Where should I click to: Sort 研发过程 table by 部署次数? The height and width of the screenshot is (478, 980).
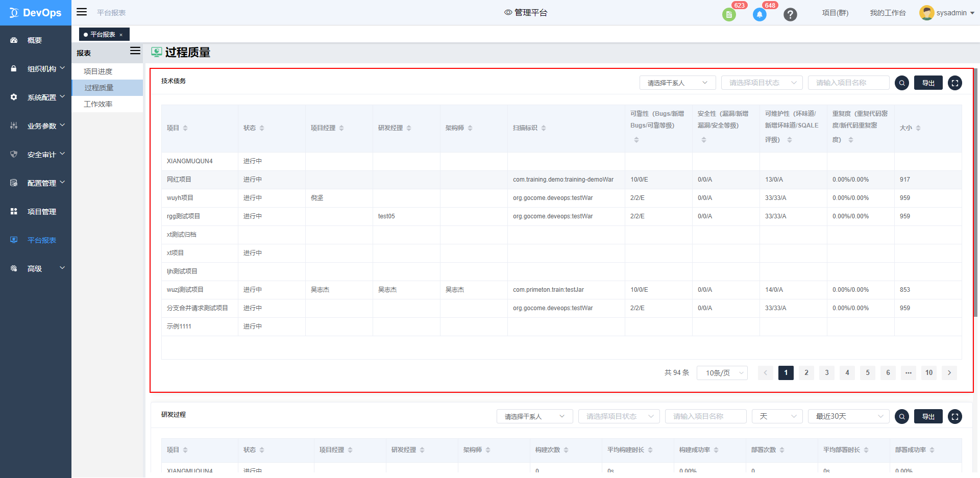coord(782,450)
